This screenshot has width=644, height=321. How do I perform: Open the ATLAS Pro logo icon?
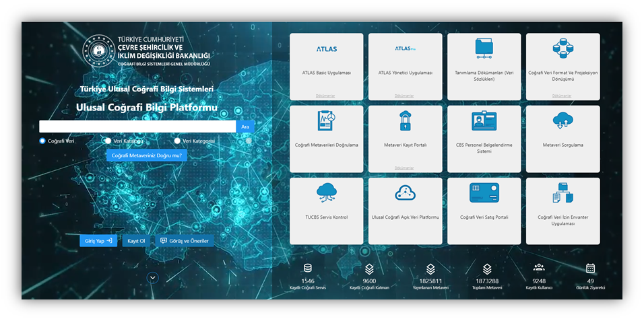point(406,48)
